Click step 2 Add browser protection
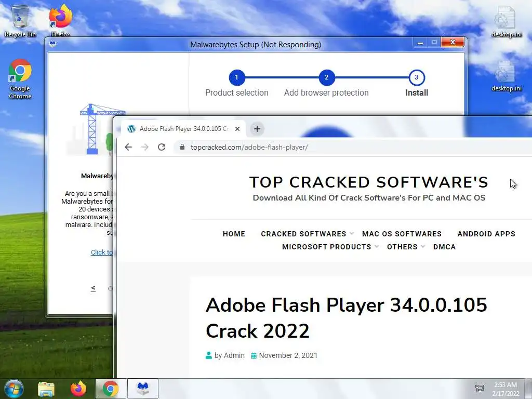This screenshot has height=399, width=532. 326,77
